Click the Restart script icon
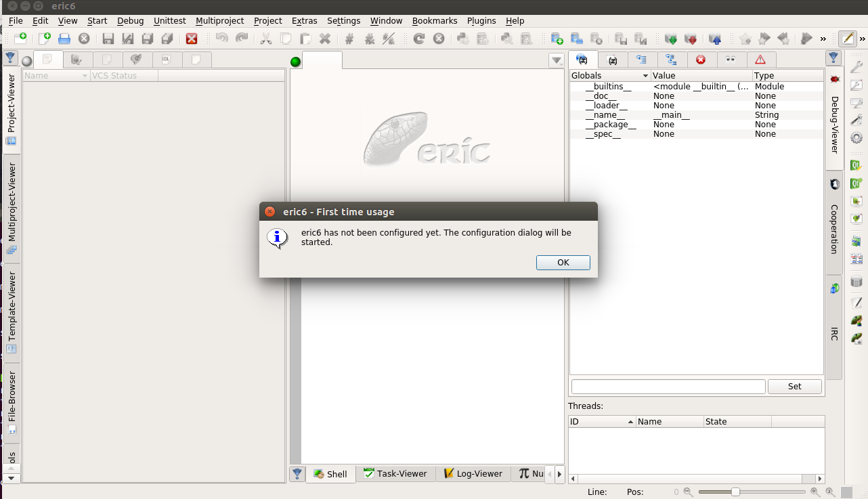This screenshot has height=499, width=868. [x=419, y=39]
